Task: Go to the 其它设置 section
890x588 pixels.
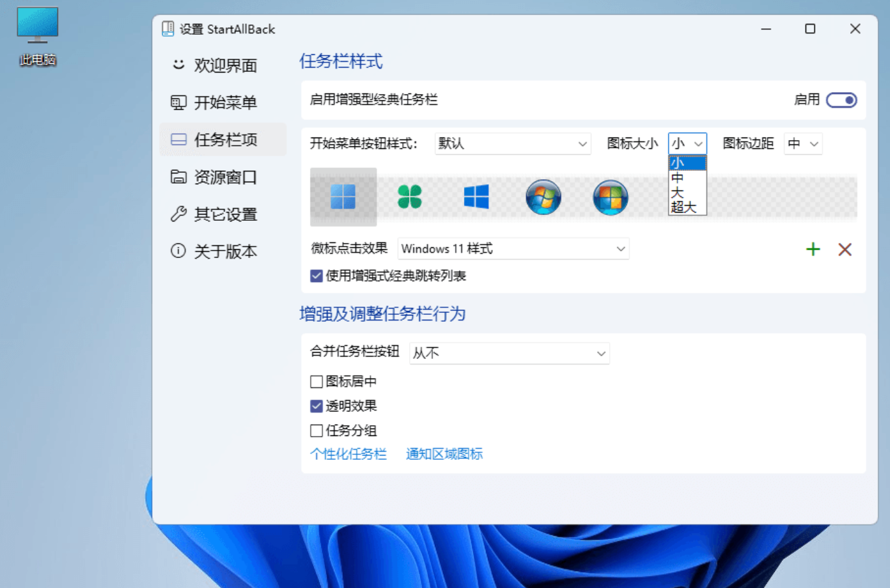Action: (223, 215)
